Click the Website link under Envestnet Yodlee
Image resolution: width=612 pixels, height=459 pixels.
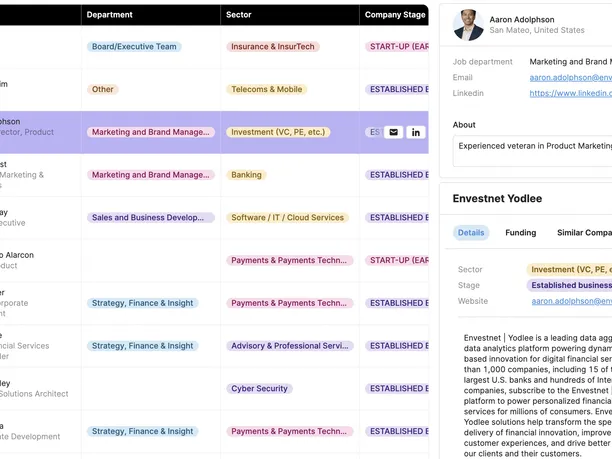pyautogui.click(x=571, y=301)
